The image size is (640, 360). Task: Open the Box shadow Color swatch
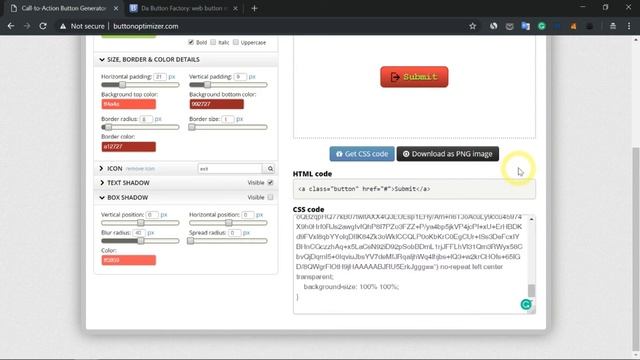click(129, 260)
